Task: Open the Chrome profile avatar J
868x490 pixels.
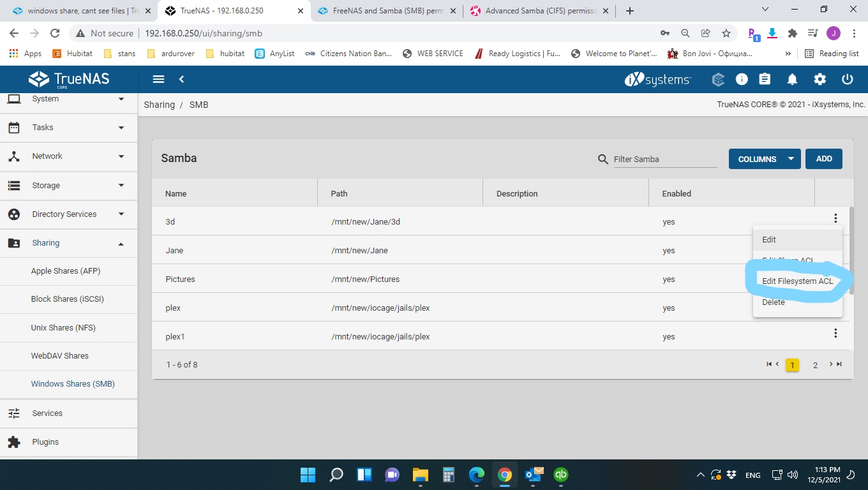Action: tap(833, 33)
